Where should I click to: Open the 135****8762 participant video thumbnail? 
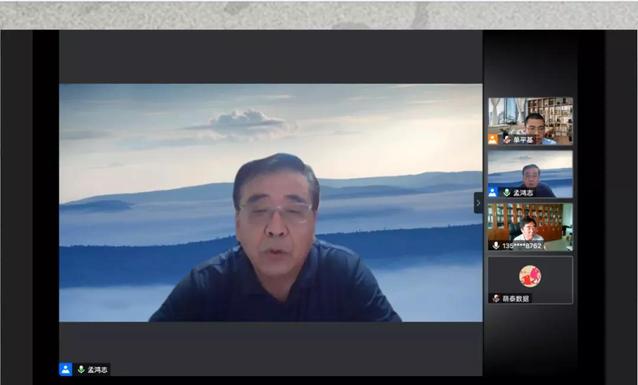click(x=531, y=227)
